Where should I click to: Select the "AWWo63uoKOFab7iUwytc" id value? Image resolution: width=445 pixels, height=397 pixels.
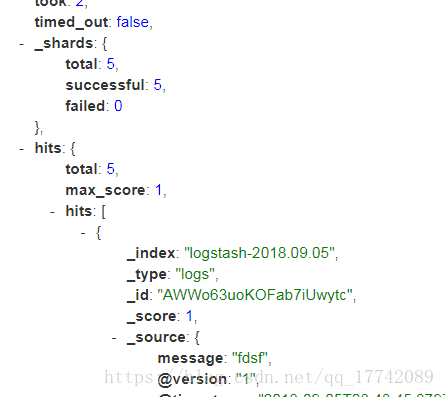pyautogui.click(x=255, y=295)
